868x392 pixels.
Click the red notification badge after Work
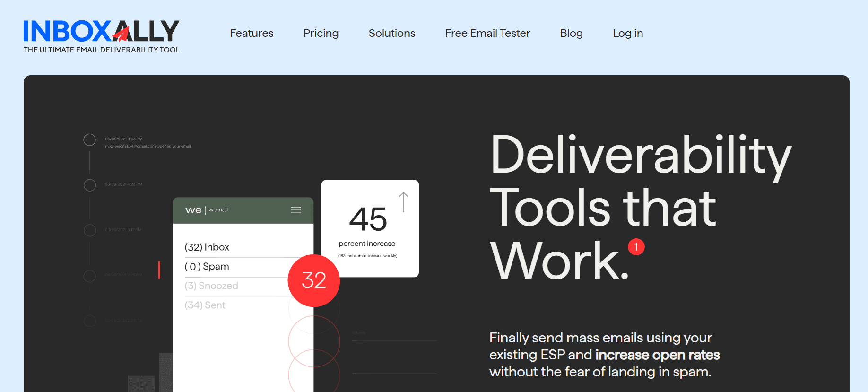(x=636, y=247)
